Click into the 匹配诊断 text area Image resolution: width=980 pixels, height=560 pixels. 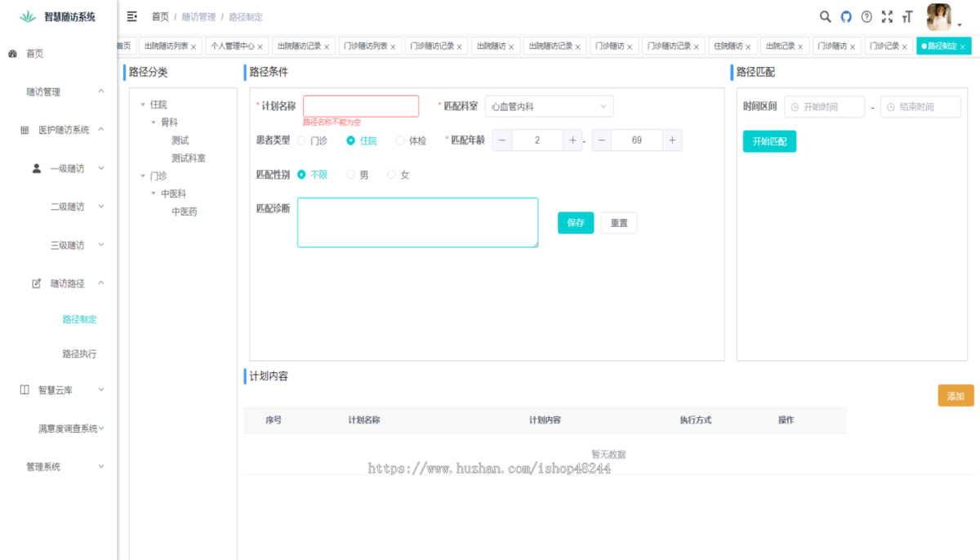(x=417, y=222)
